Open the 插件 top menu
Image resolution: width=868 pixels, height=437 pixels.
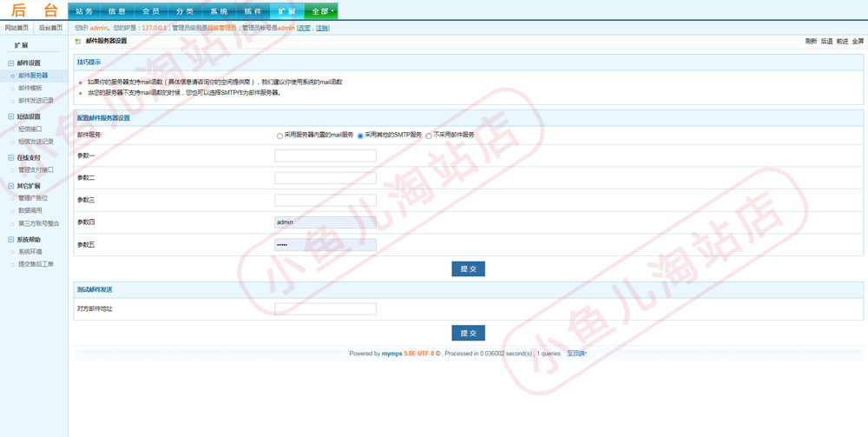[x=253, y=11]
